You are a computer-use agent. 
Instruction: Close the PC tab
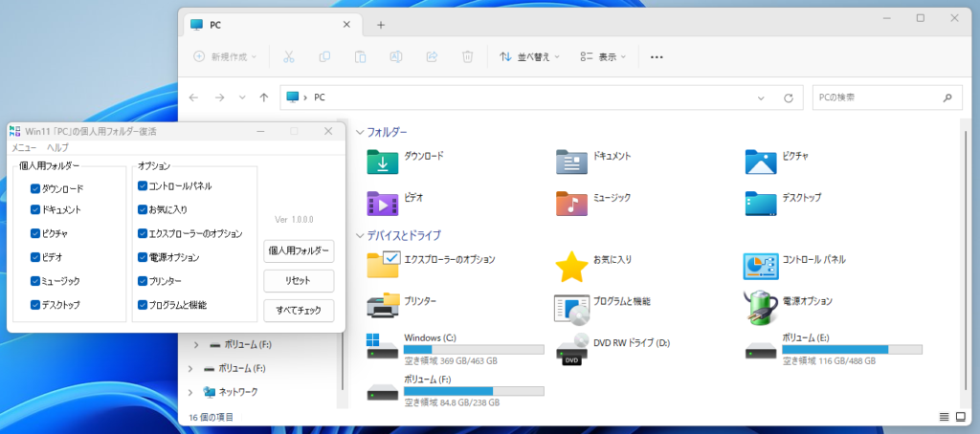(x=346, y=25)
